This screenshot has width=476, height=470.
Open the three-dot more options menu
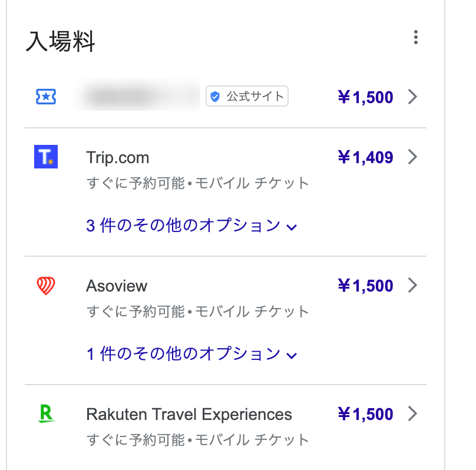pyautogui.click(x=415, y=37)
